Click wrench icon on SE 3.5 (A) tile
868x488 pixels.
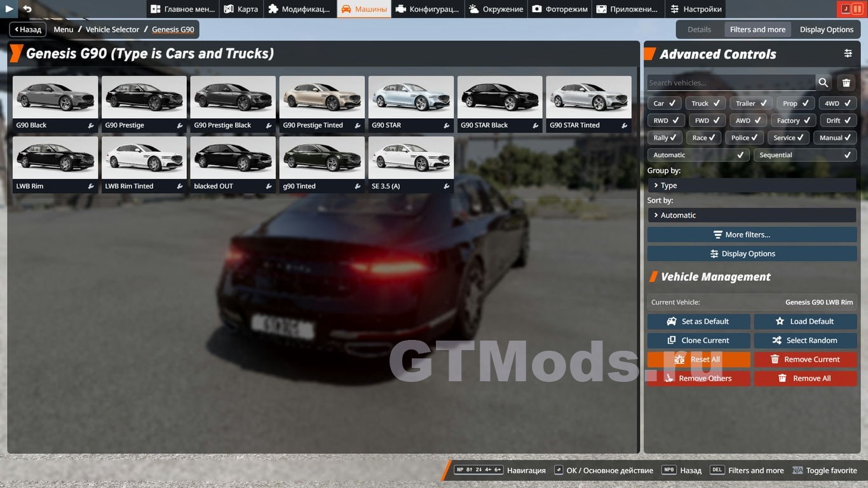click(447, 187)
